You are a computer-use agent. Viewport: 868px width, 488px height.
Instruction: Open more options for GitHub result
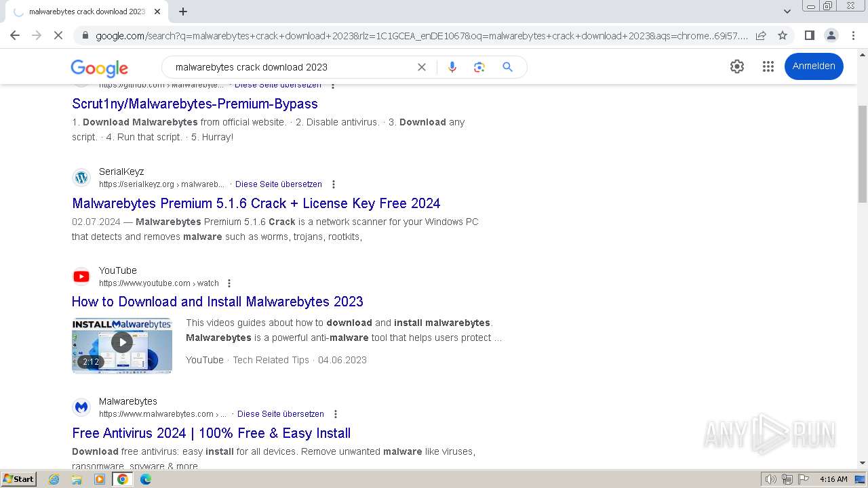(333, 85)
